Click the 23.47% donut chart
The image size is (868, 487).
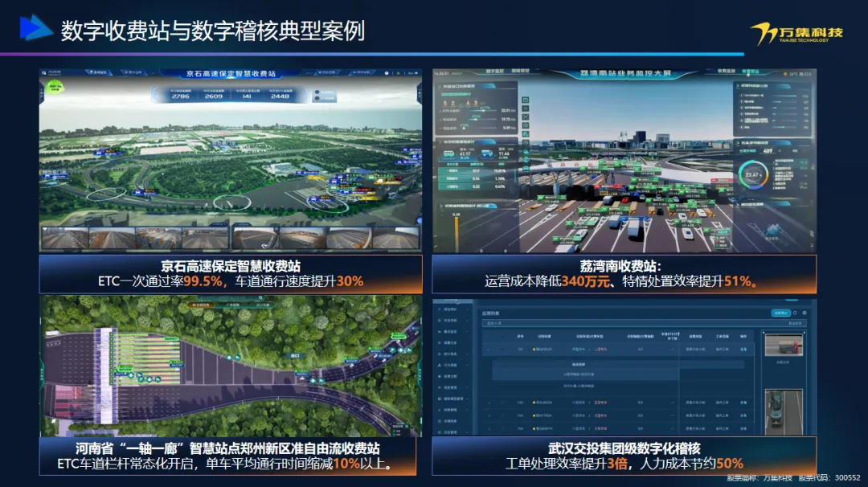coord(753,174)
